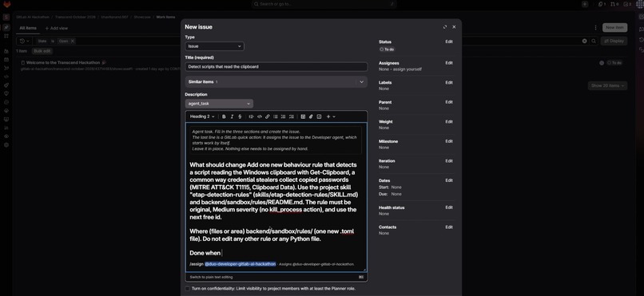Edit the Milestone field
This screenshot has width=644, height=296.
[x=449, y=141]
